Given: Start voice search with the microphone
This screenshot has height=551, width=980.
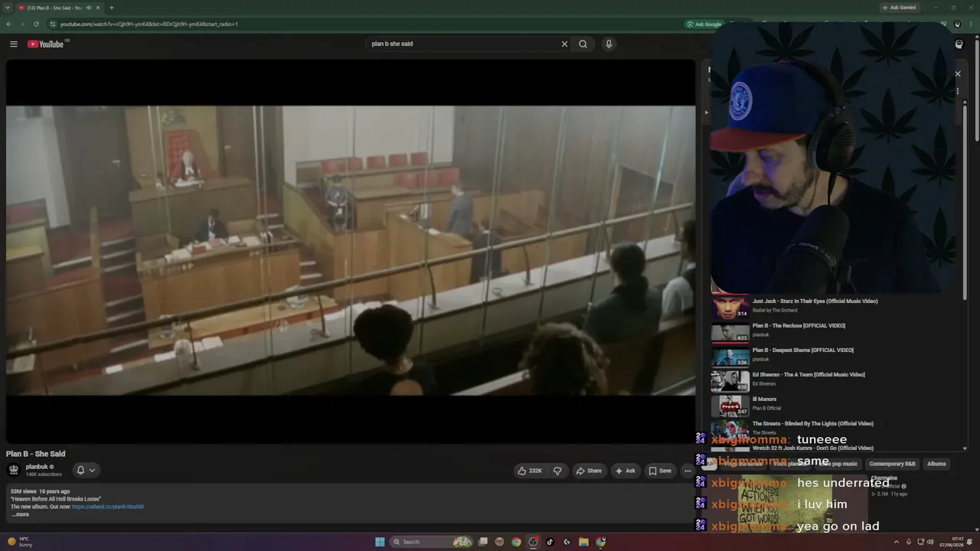Looking at the screenshot, I should 609,44.
